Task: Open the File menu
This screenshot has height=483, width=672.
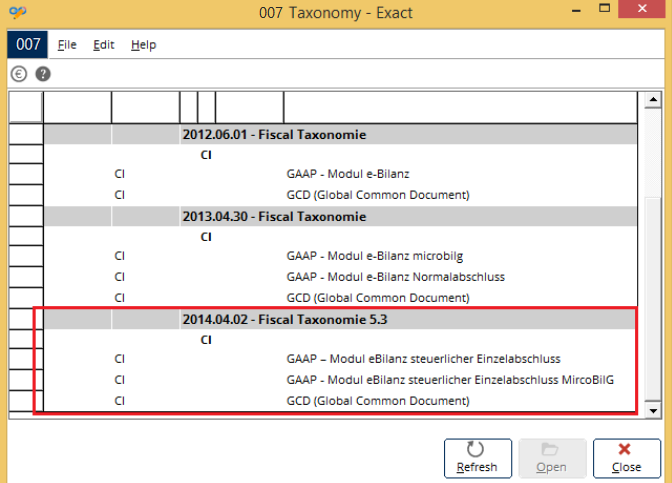Action: [x=67, y=45]
